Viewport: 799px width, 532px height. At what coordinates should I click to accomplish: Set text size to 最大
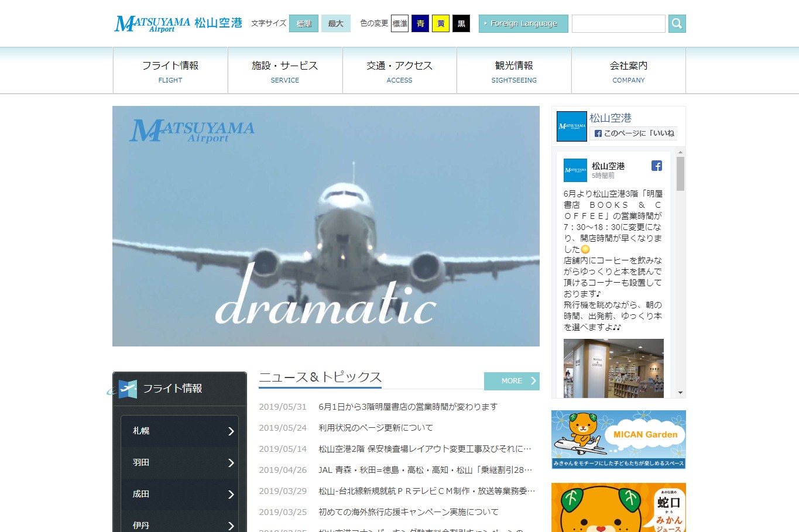pos(335,23)
